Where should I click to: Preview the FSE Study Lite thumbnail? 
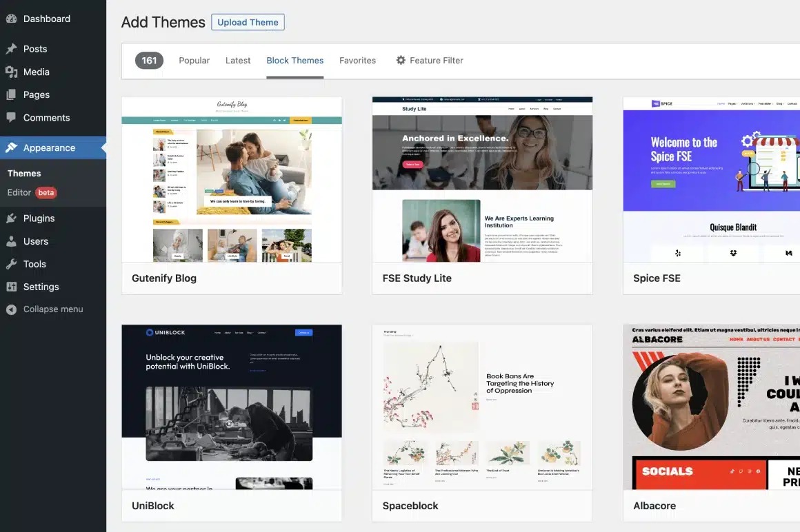pyautogui.click(x=482, y=179)
